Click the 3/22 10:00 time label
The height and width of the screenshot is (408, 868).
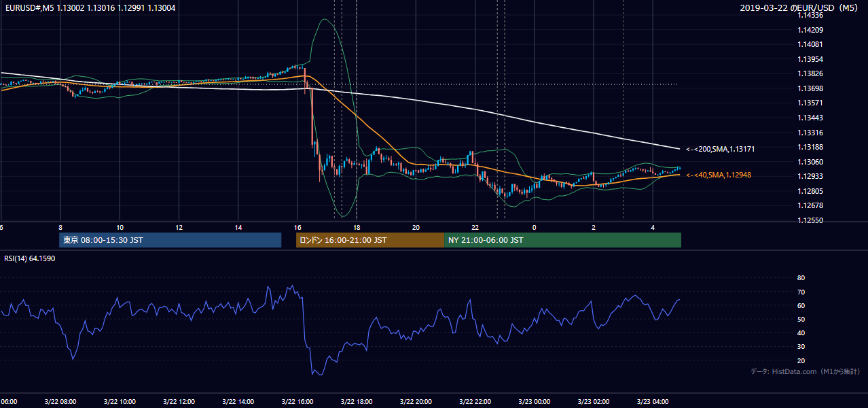pos(120,401)
